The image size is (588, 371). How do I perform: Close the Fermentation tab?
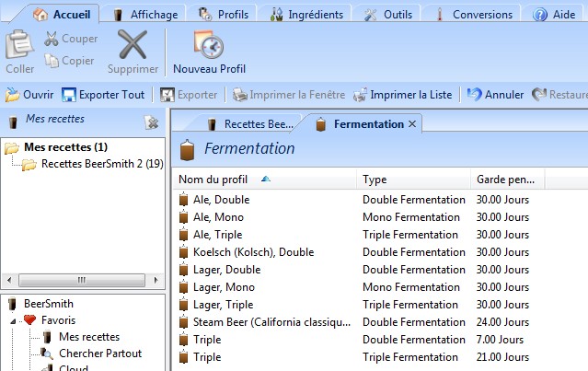tap(412, 123)
